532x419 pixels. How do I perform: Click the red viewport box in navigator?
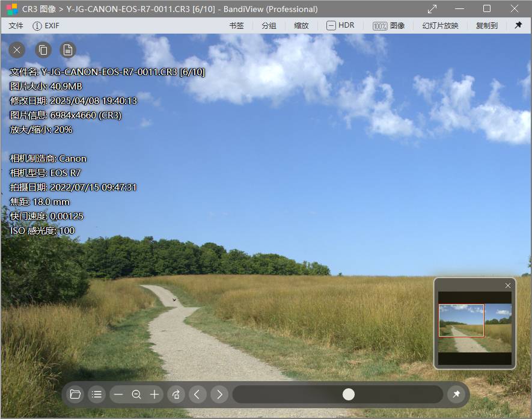click(462, 320)
